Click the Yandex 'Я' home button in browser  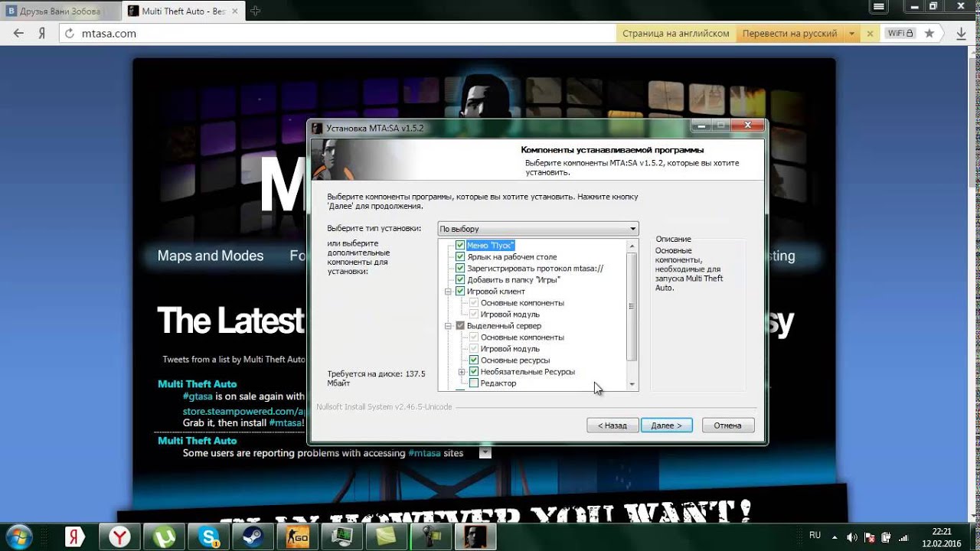(42, 34)
